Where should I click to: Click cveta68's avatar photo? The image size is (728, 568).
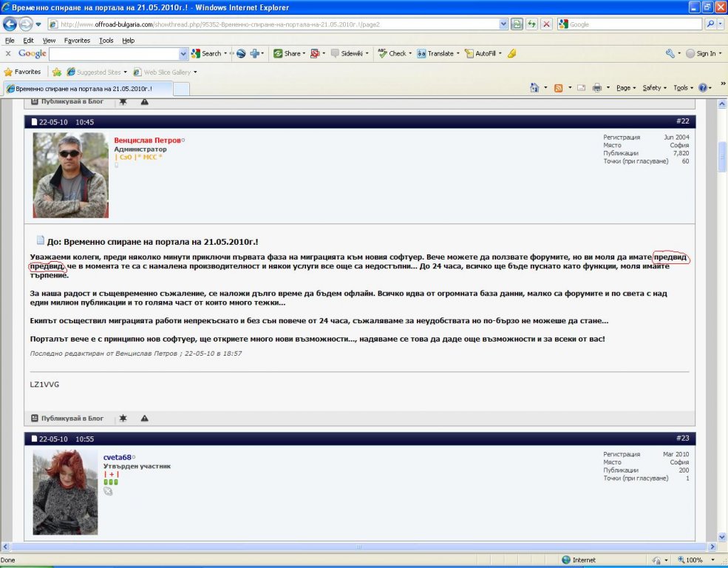pyautogui.click(x=66, y=493)
